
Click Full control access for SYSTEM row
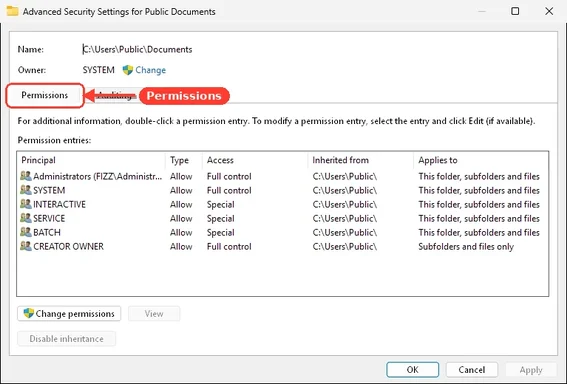click(x=229, y=191)
